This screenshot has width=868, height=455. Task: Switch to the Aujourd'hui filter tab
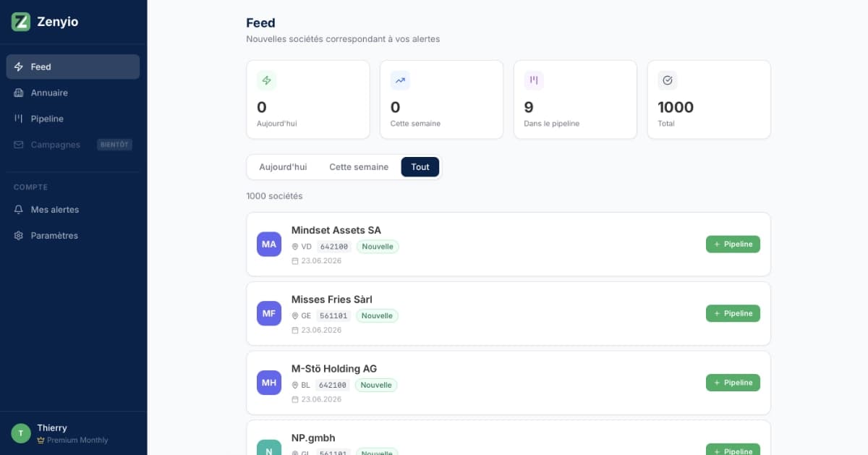coord(283,167)
